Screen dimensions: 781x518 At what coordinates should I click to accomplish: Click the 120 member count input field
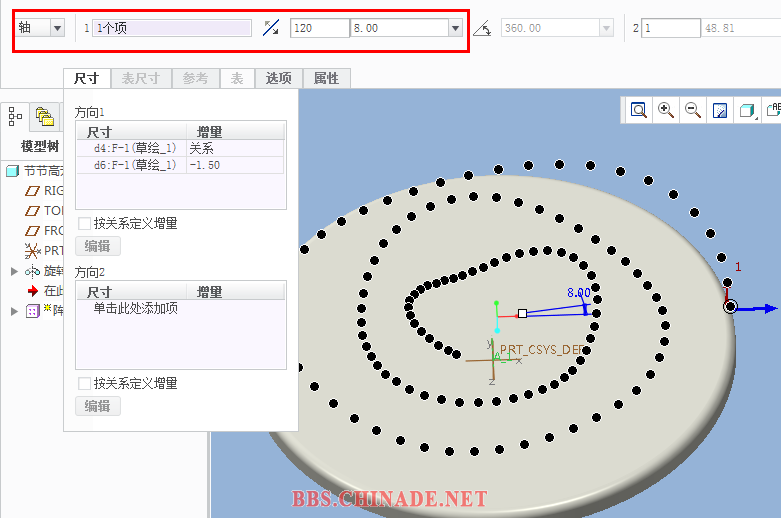coord(318,28)
